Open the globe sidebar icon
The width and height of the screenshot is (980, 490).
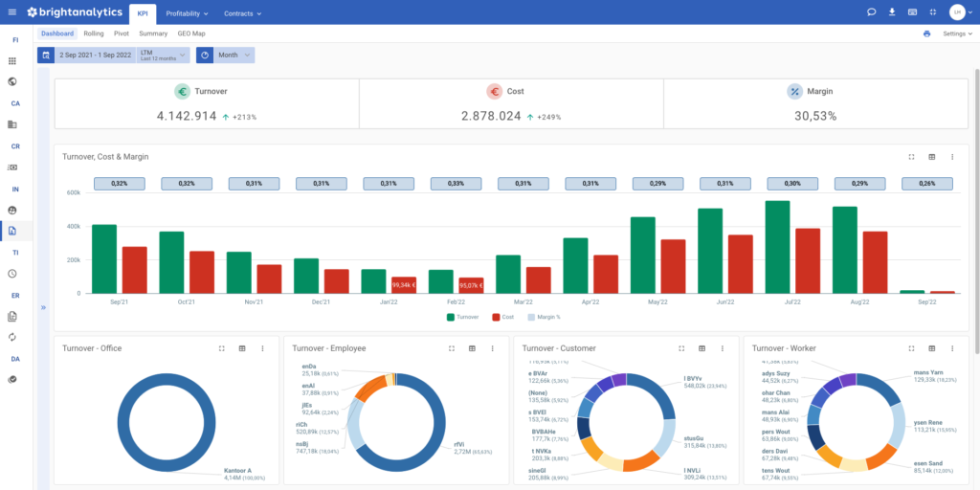coord(11,82)
